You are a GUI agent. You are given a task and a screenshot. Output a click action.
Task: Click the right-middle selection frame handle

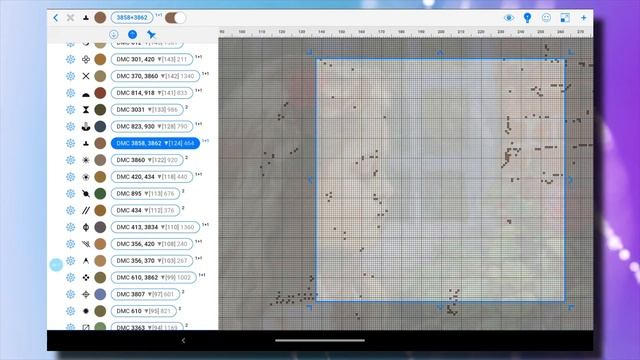tap(570, 180)
